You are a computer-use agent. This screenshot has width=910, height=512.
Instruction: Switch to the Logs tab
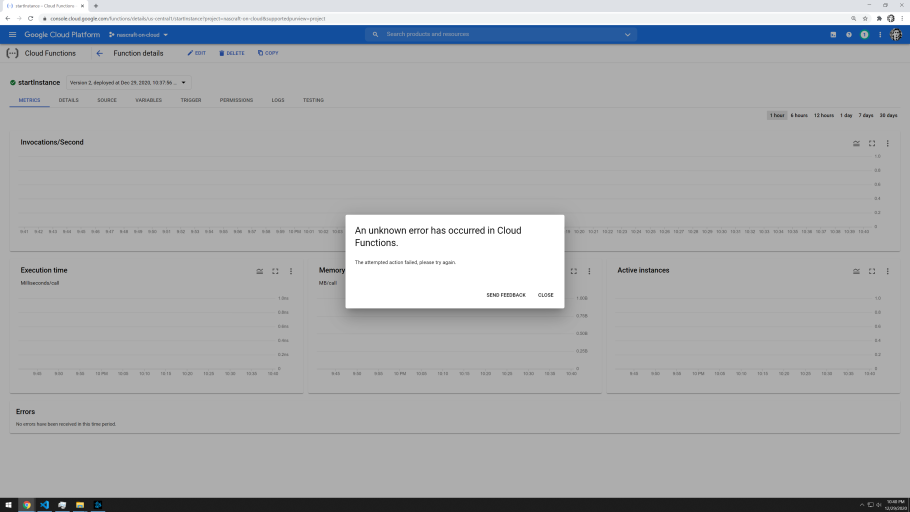click(x=278, y=100)
